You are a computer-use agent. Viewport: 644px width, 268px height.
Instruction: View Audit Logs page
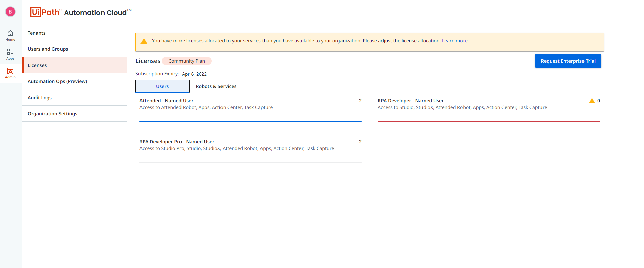tap(40, 98)
